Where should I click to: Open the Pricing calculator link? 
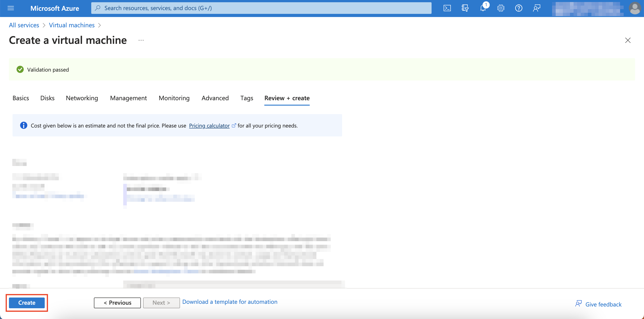click(x=209, y=125)
